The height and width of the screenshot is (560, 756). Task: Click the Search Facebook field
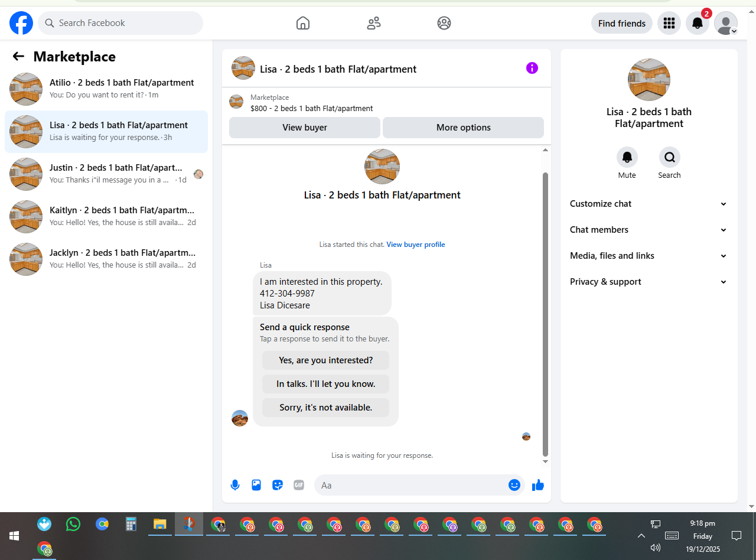120,23
